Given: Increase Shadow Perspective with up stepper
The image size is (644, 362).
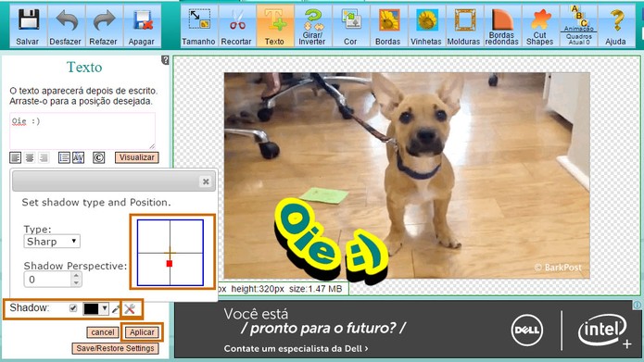Looking at the screenshot, I should (x=76, y=276).
